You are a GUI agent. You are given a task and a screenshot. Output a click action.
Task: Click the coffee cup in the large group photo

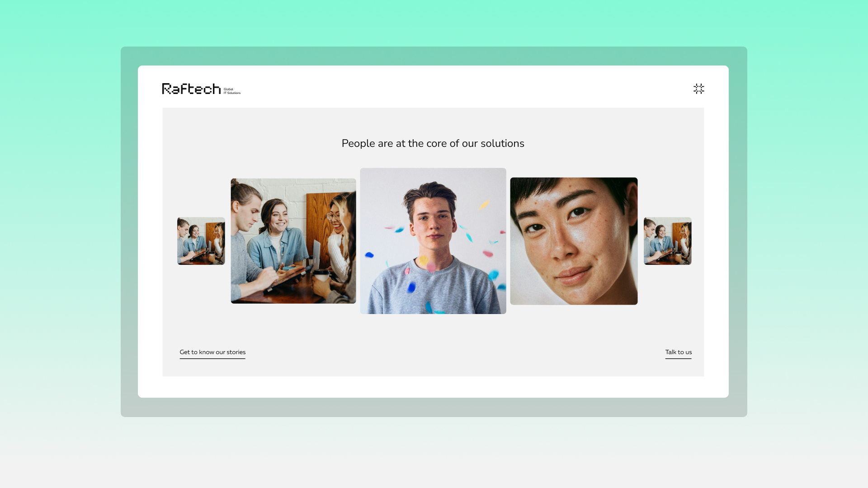click(x=321, y=275)
